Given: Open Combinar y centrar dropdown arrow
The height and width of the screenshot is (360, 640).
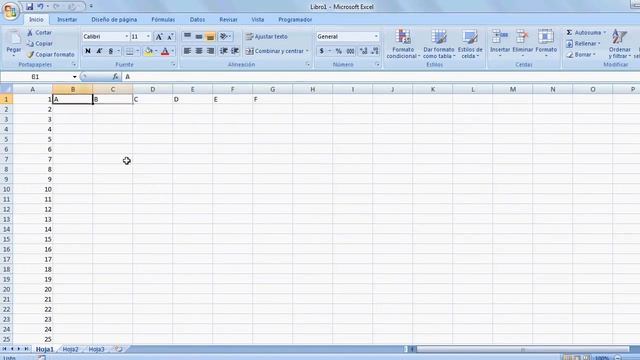Looking at the screenshot, I should [307, 51].
